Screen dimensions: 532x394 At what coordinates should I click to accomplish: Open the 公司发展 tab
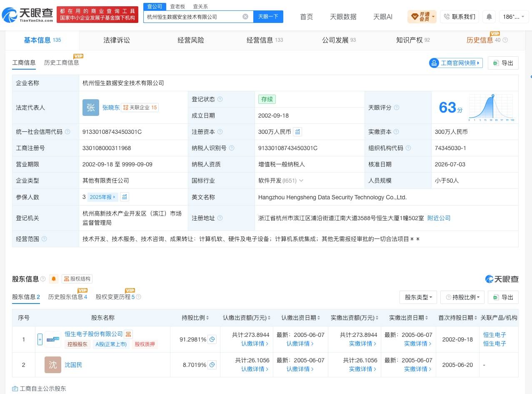(339, 40)
